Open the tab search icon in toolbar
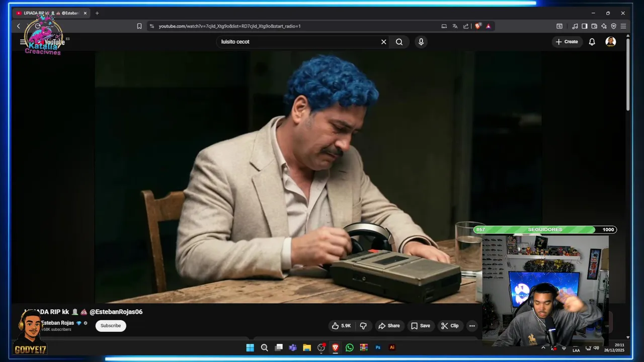 tap(559, 26)
